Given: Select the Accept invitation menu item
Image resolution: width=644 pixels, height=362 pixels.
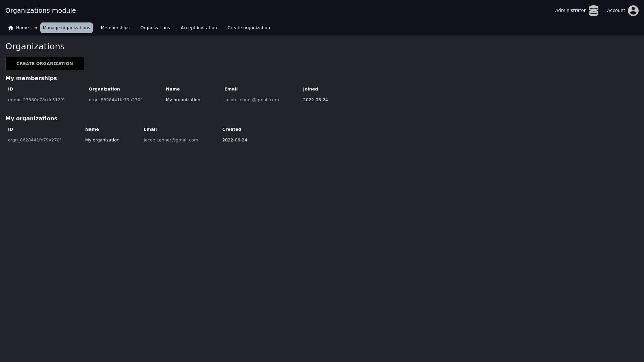Looking at the screenshot, I should point(199,28).
